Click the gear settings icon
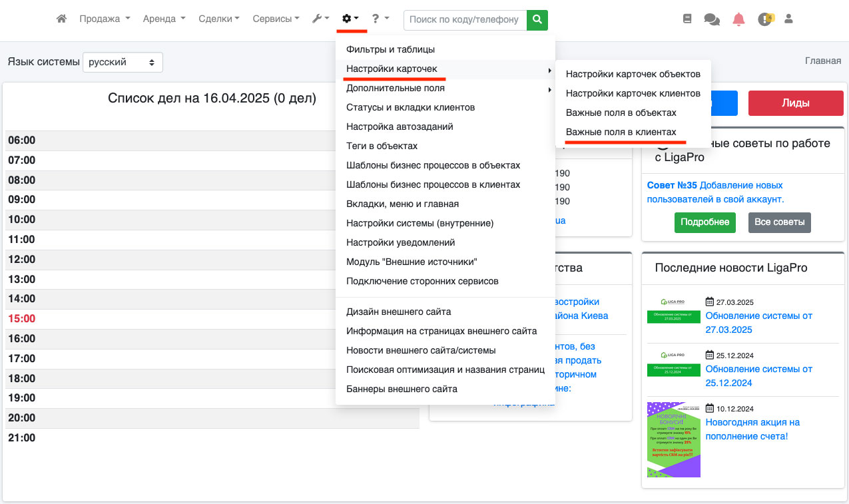 tap(350, 19)
